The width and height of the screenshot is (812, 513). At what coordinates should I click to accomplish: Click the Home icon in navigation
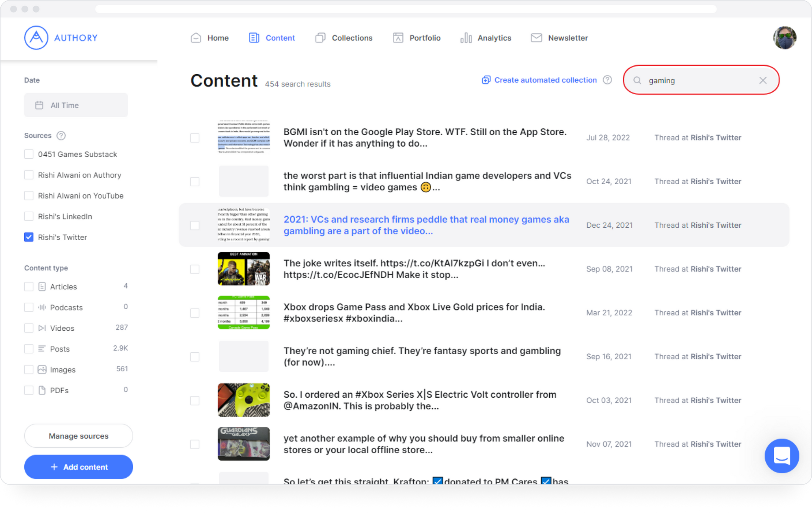tap(196, 38)
